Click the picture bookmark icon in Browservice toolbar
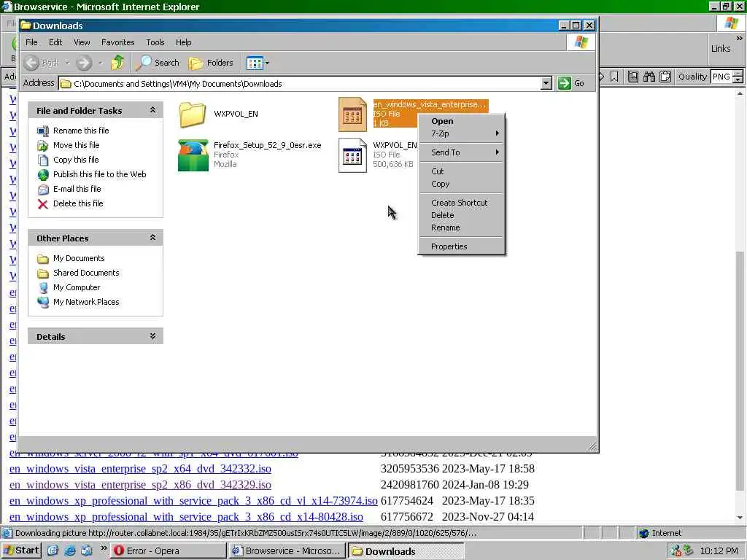The image size is (747, 560). pos(632,77)
